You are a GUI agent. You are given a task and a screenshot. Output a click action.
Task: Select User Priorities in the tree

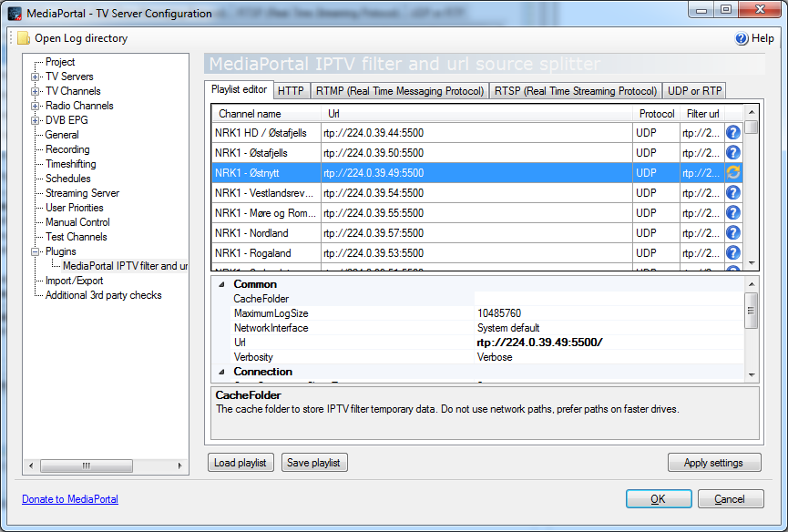coord(75,208)
